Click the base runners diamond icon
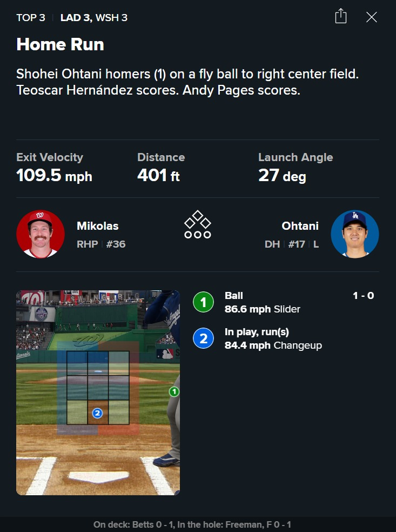Image resolution: width=396 pixels, height=532 pixels. (x=198, y=225)
